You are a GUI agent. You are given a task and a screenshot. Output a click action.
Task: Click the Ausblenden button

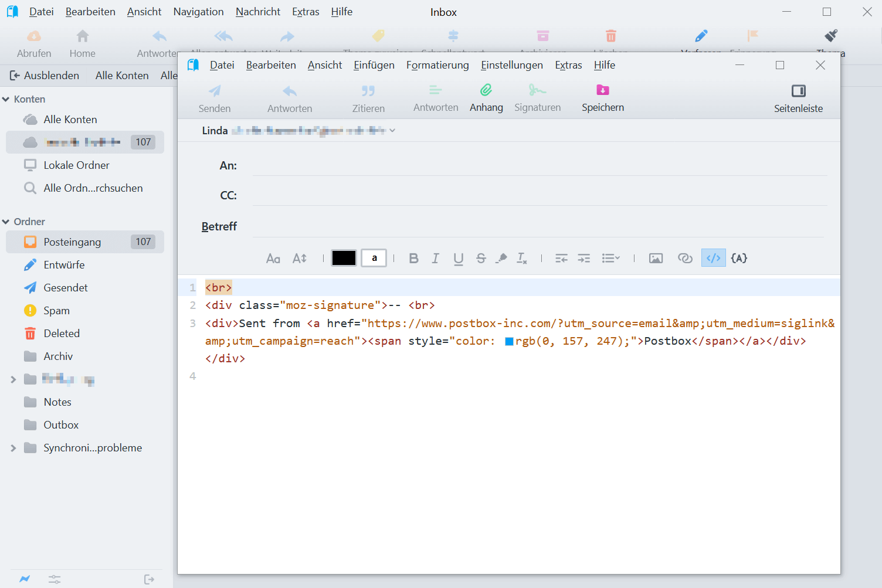(x=45, y=76)
